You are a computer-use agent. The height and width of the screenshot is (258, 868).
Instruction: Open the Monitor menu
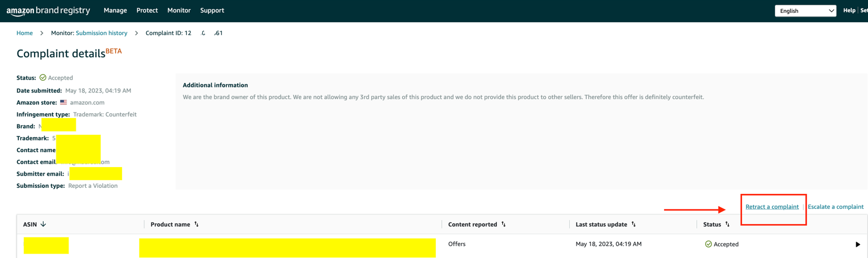point(179,11)
